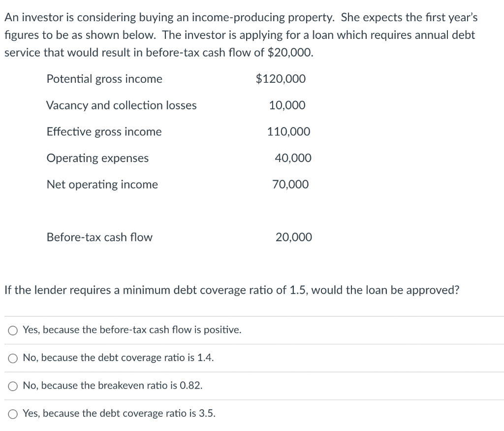The image size is (504, 431).
Task: Click the 'Potential gross income' row label
Action: 104,79
